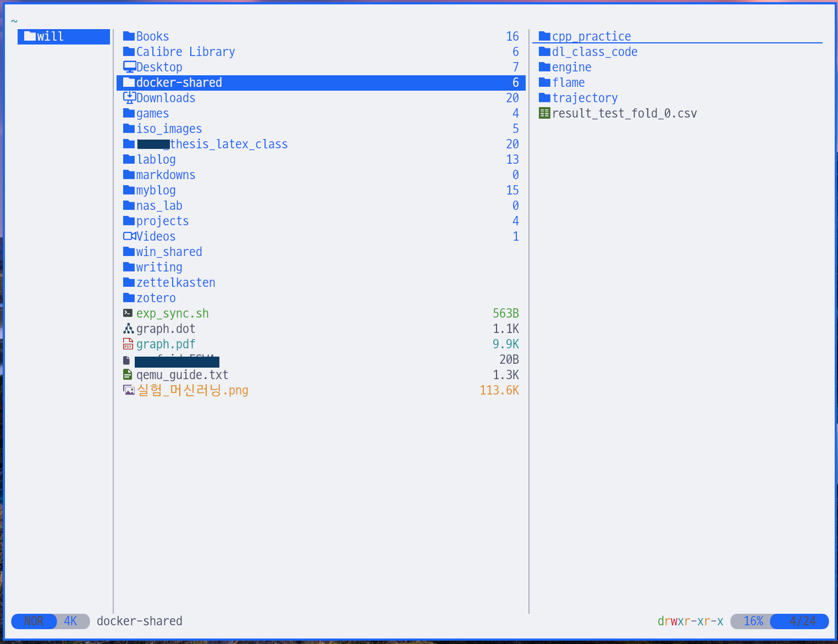838x644 pixels.
Task: Click the Downloads folder icon
Action: coord(129,98)
